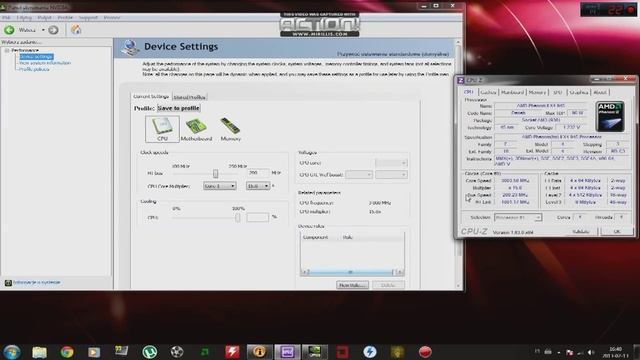
Task: Open Profile policies tree item
Action: [34, 69]
